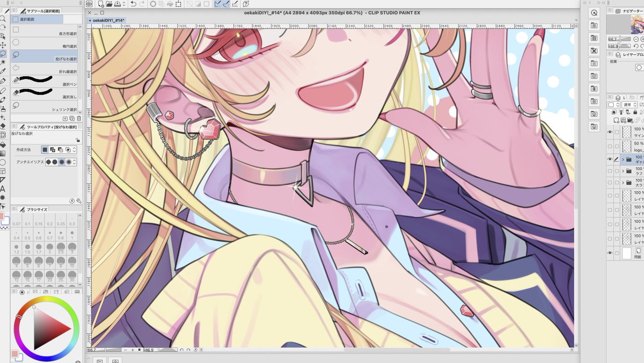Click the top Q icon in right dock
Image resolution: width=644 pixels, height=363 pixels.
pyautogui.click(x=594, y=12)
